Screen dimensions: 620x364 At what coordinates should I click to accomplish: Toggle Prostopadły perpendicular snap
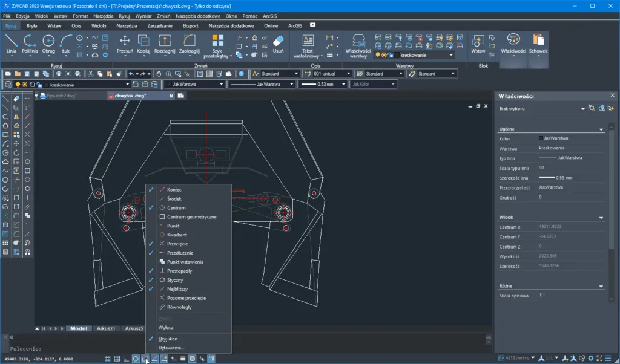[189, 271]
